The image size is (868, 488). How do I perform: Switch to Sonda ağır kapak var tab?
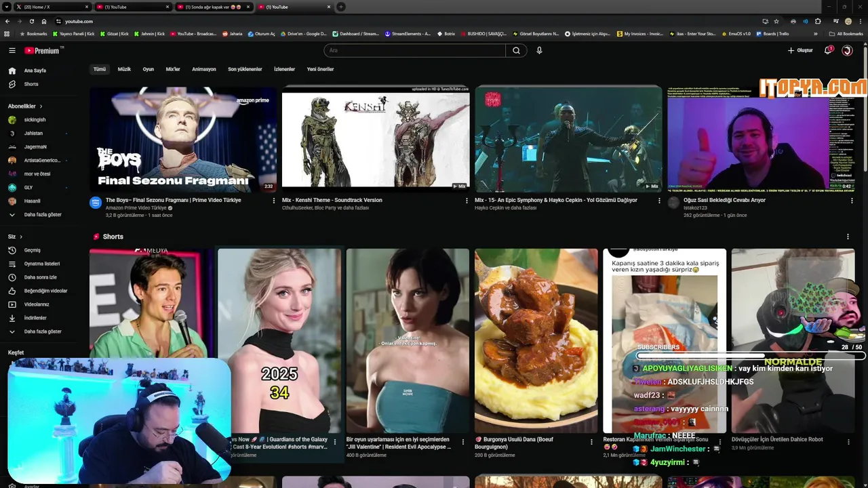tap(214, 7)
